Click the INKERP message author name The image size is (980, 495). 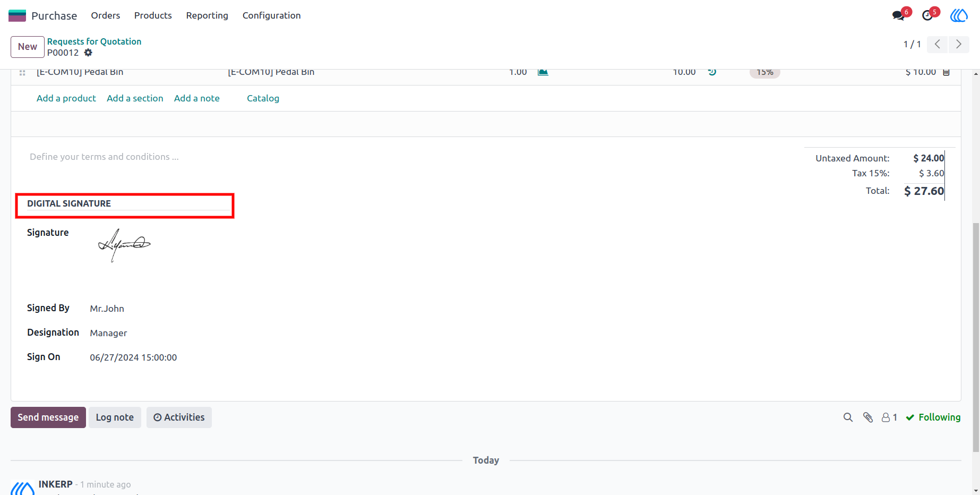click(x=56, y=484)
